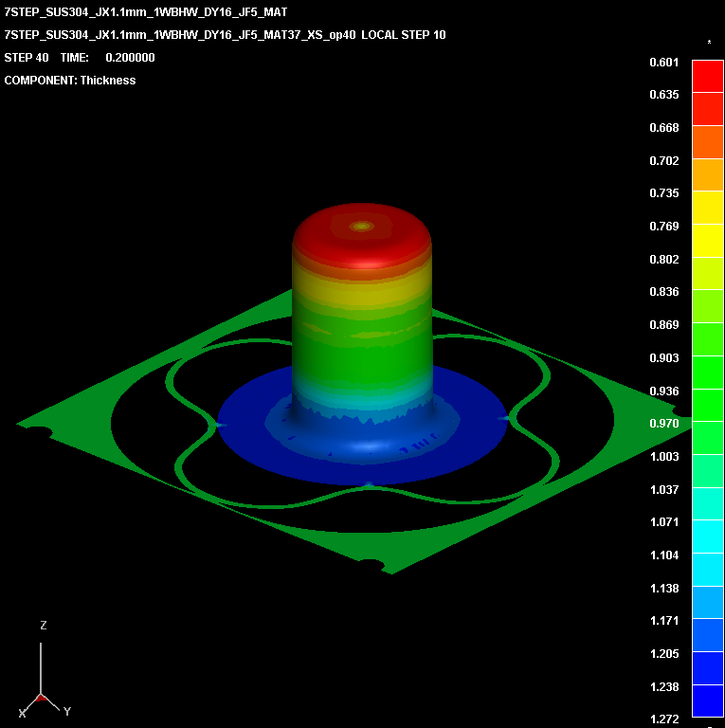This screenshot has width=725, height=728.
Task: Click legend value 0.836
Action: 663,292
